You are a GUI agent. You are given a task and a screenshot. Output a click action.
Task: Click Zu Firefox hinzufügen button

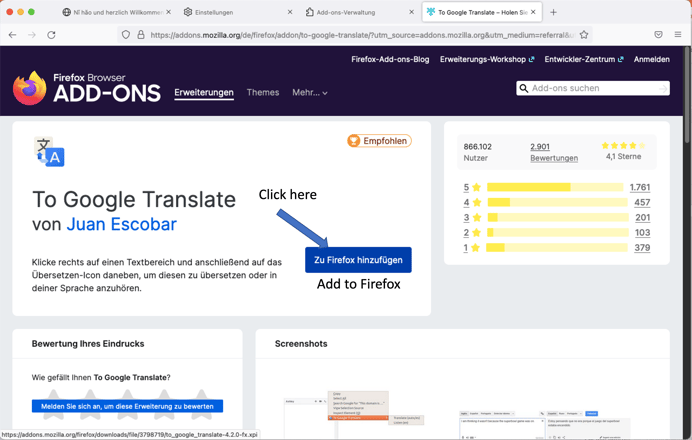tap(358, 260)
